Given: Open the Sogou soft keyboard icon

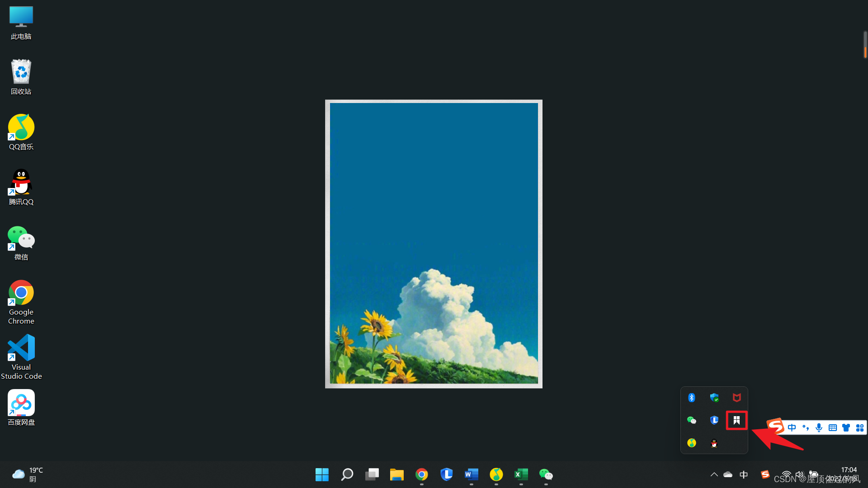Looking at the screenshot, I should [832, 427].
